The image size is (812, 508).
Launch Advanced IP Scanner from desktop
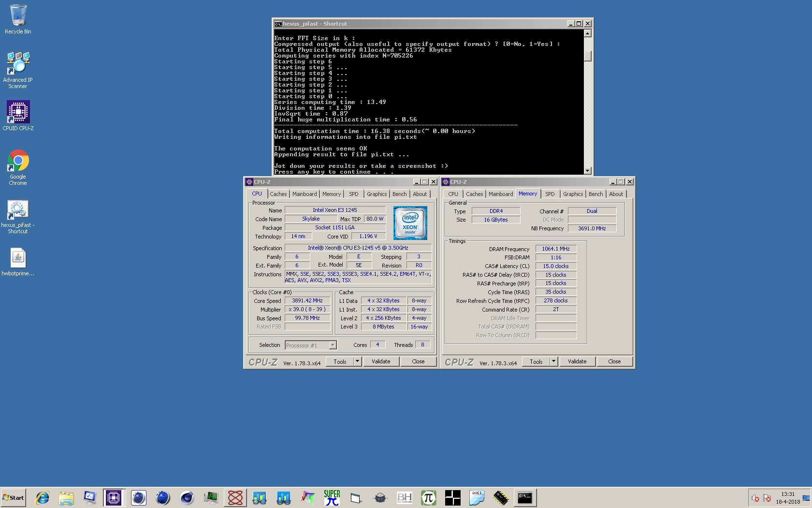[x=18, y=70]
